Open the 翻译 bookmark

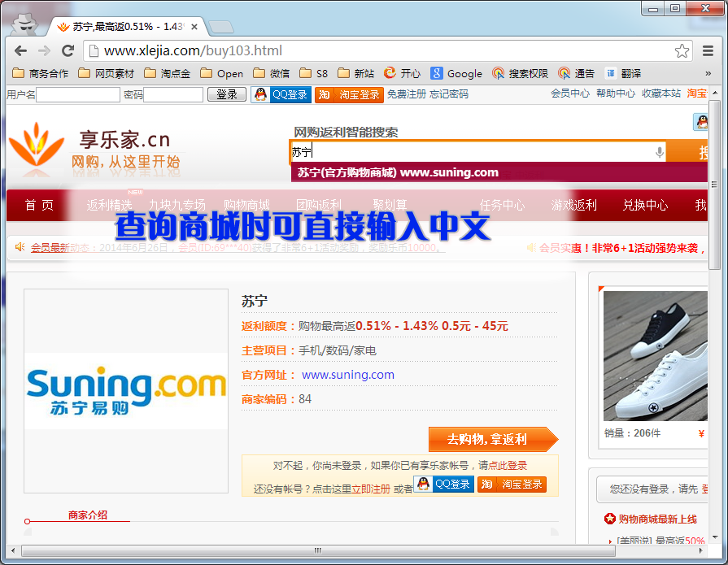click(x=623, y=73)
